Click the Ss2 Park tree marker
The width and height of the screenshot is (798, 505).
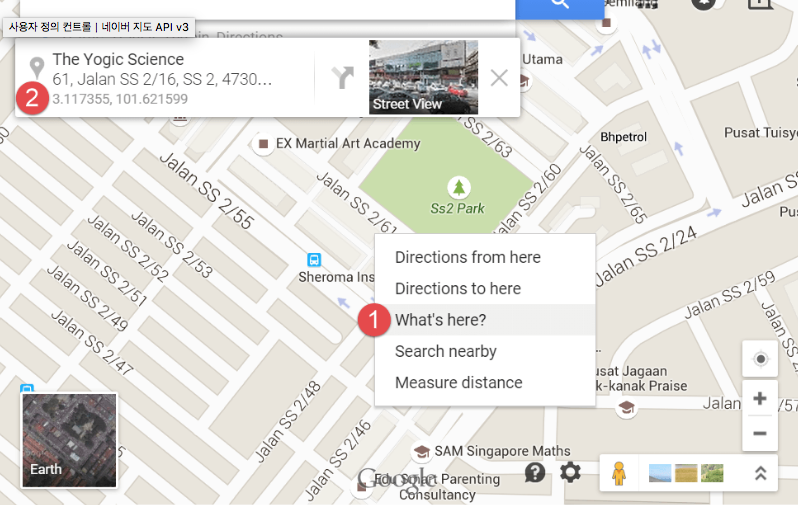459,187
